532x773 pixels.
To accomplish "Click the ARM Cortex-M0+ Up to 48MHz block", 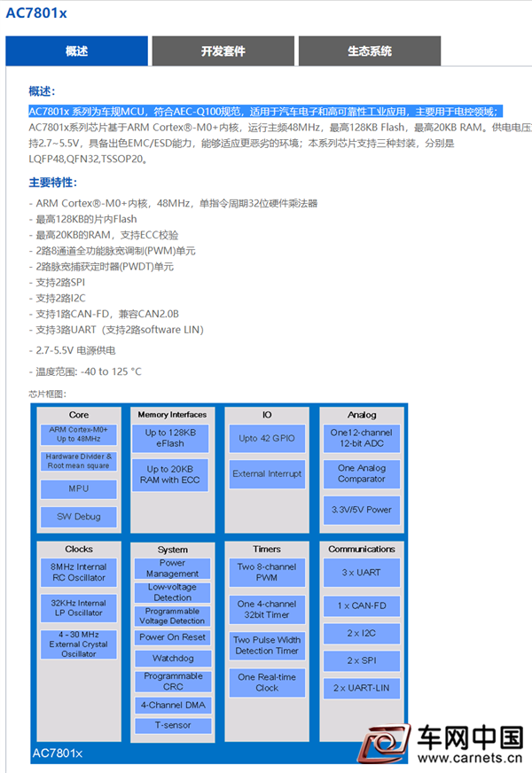I will 78,434.
